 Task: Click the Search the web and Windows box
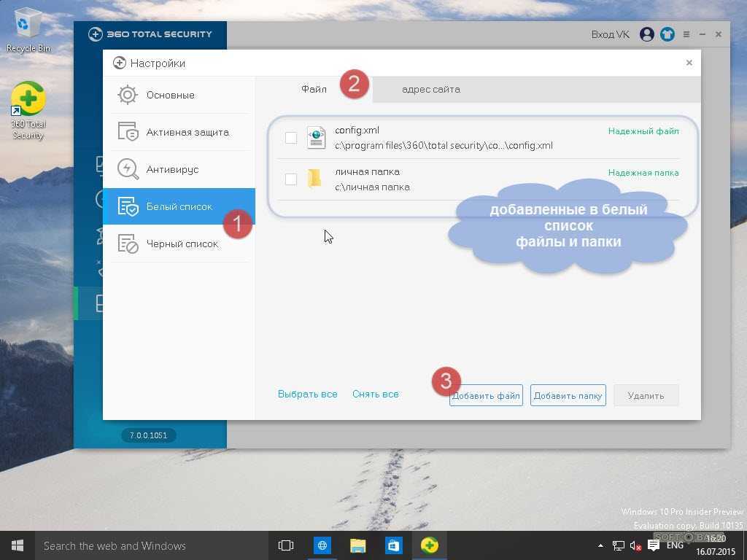point(150,545)
